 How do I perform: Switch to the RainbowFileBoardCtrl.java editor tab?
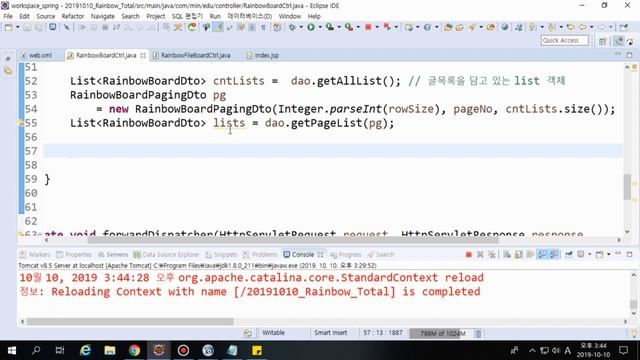tap(191, 55)
